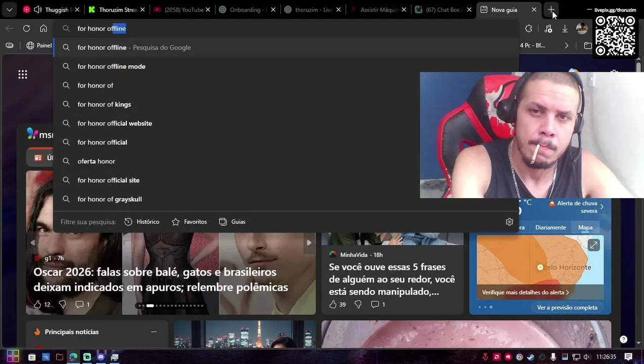Screen dimensions: 644x364
Task: Go to the browser home page
Action: point(43,28)
